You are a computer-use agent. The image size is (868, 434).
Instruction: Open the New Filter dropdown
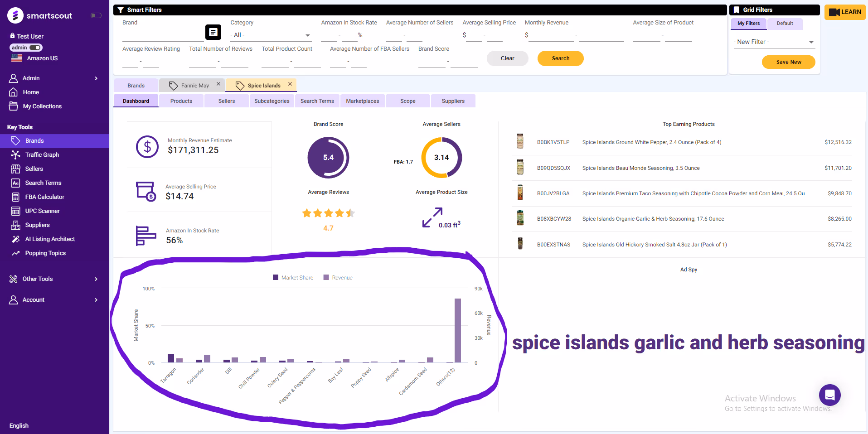click(774, 42)
